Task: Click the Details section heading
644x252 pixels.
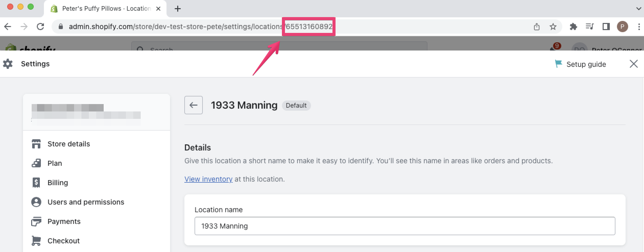Action: [x=198, y=147]
